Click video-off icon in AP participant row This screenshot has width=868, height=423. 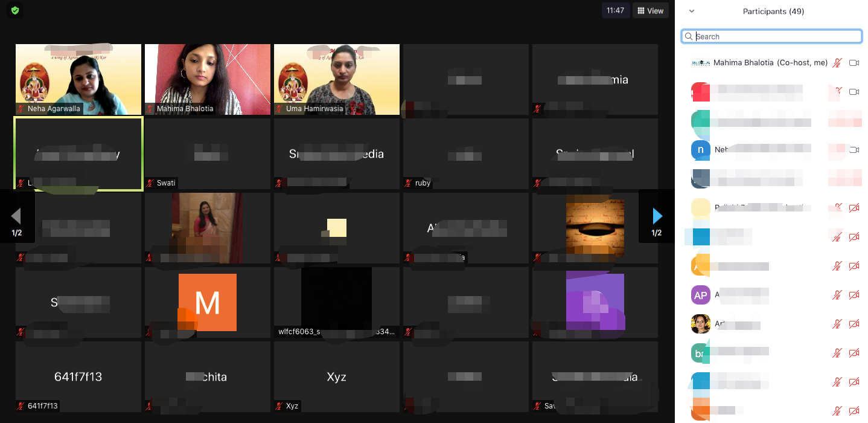854,295
